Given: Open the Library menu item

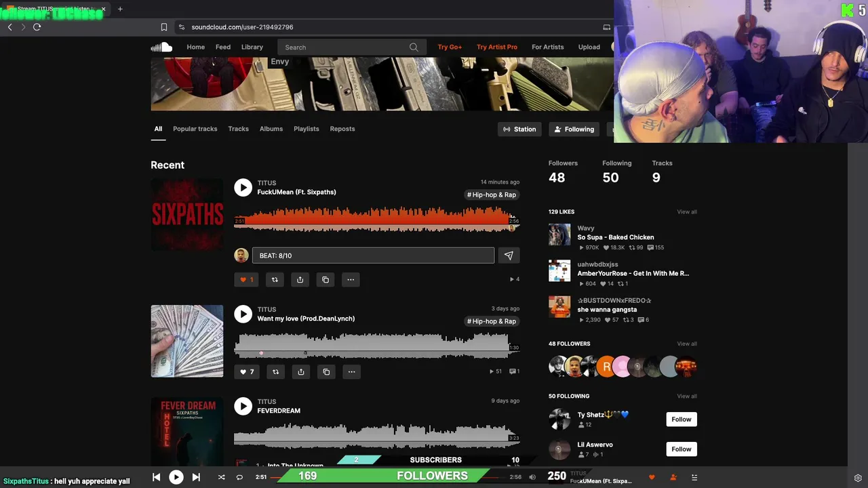Looking at the screenshot, I should (252, 47).
